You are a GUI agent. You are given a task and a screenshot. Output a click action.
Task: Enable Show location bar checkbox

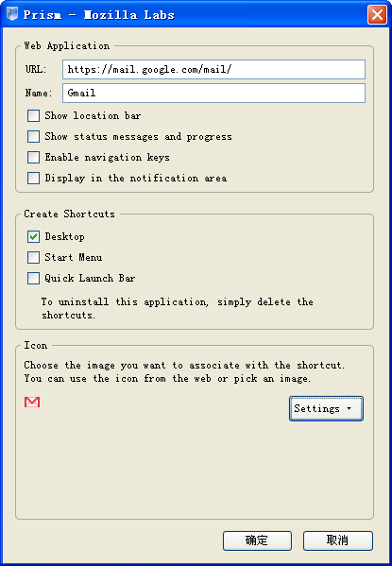pyautogui.click(x=34, y=116)
